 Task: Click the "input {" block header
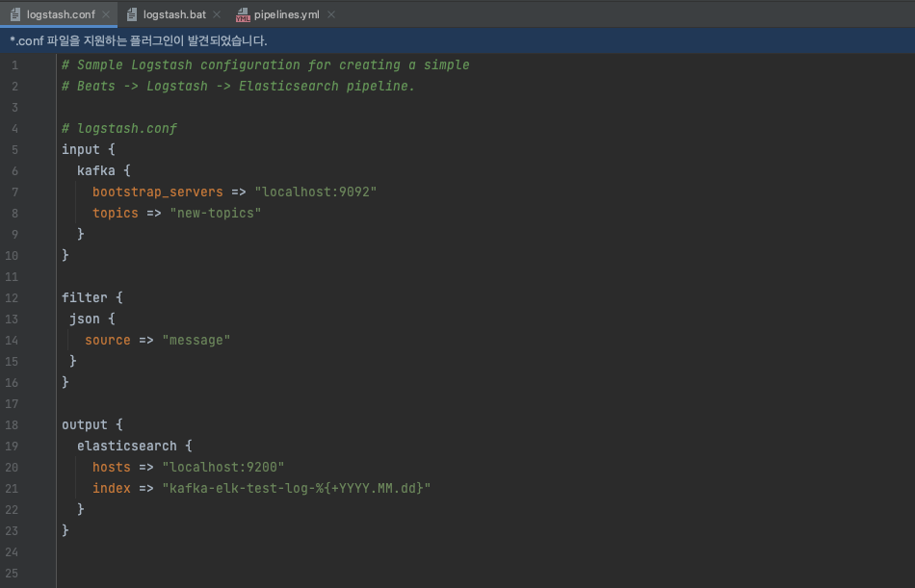[x=89, y=149]
